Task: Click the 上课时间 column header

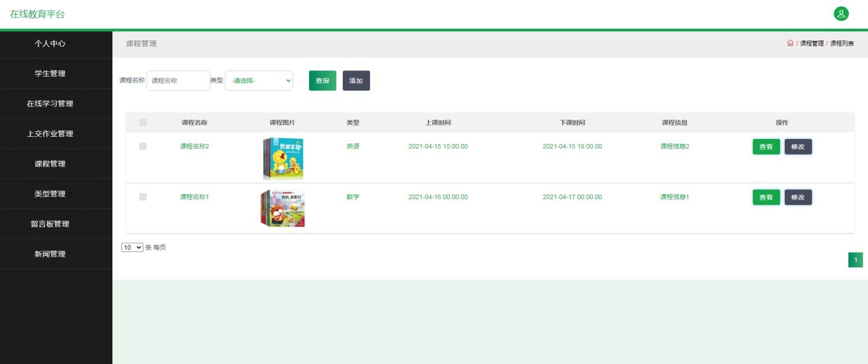Action: (x=438, y=123)
